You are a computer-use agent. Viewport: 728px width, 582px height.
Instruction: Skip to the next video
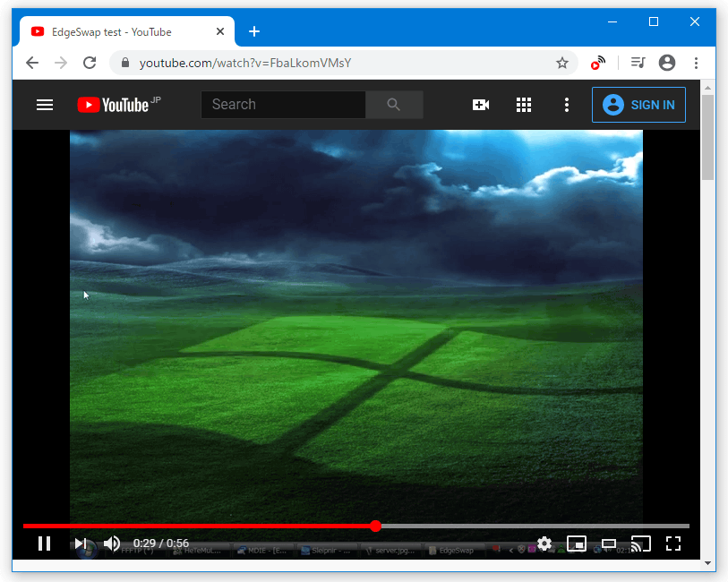click(81, 543)
